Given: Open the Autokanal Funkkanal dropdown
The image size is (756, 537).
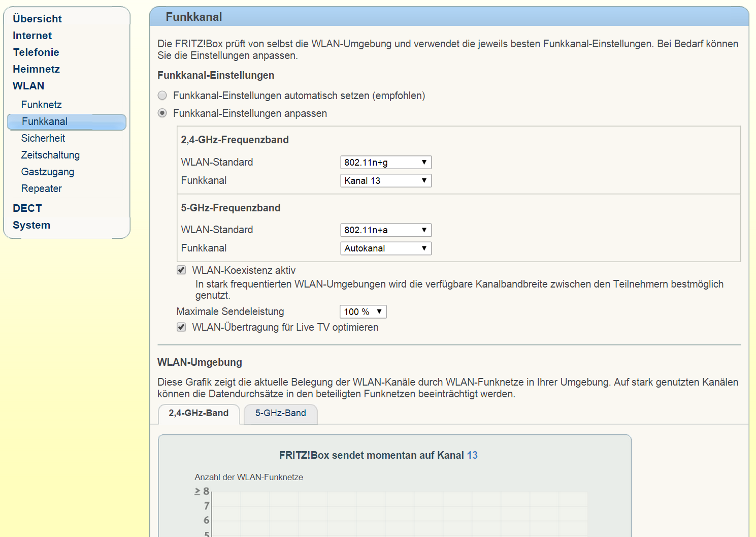Looking at the screenshot, I should click(386, 248).
